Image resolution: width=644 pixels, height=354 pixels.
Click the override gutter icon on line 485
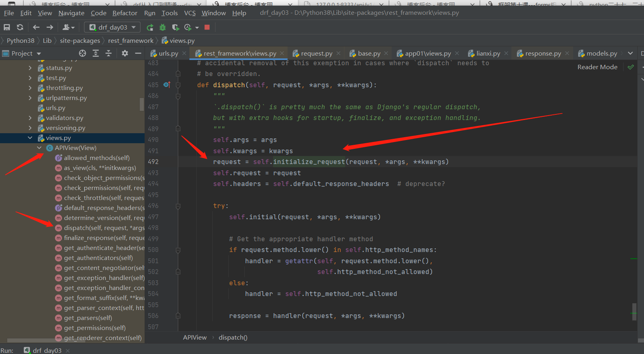point(167,85)
